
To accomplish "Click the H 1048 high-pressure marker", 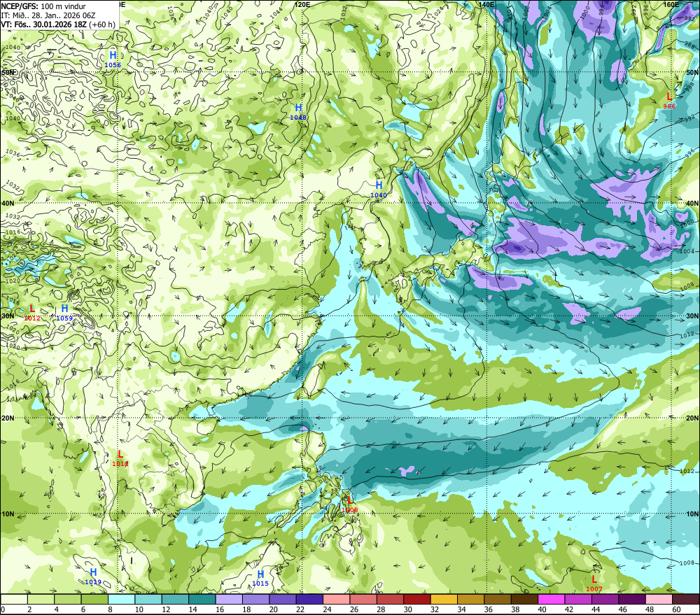I will [298, 111].
